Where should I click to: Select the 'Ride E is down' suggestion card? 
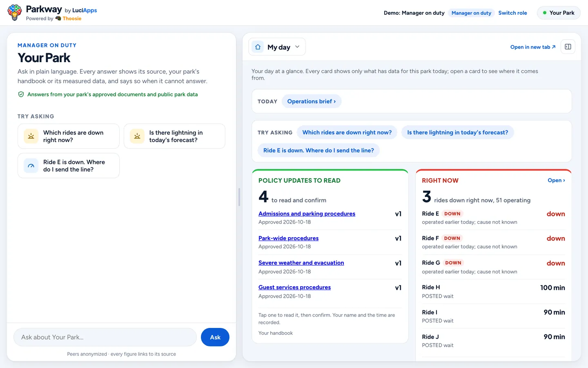[x=69, y=166]
